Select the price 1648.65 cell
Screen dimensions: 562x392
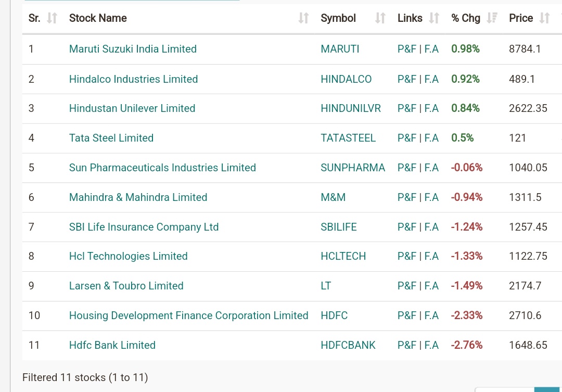(528, 345)
